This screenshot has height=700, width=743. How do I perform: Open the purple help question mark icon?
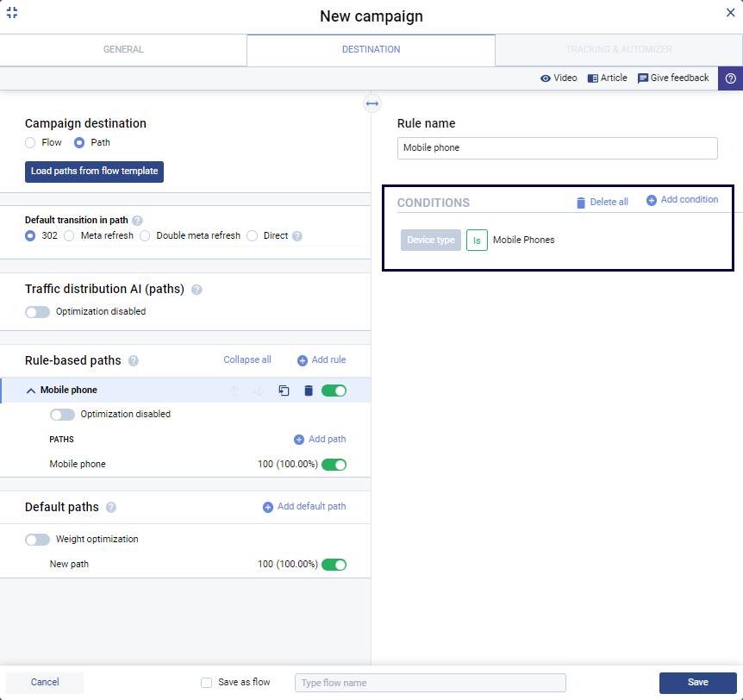click(730, 78)
